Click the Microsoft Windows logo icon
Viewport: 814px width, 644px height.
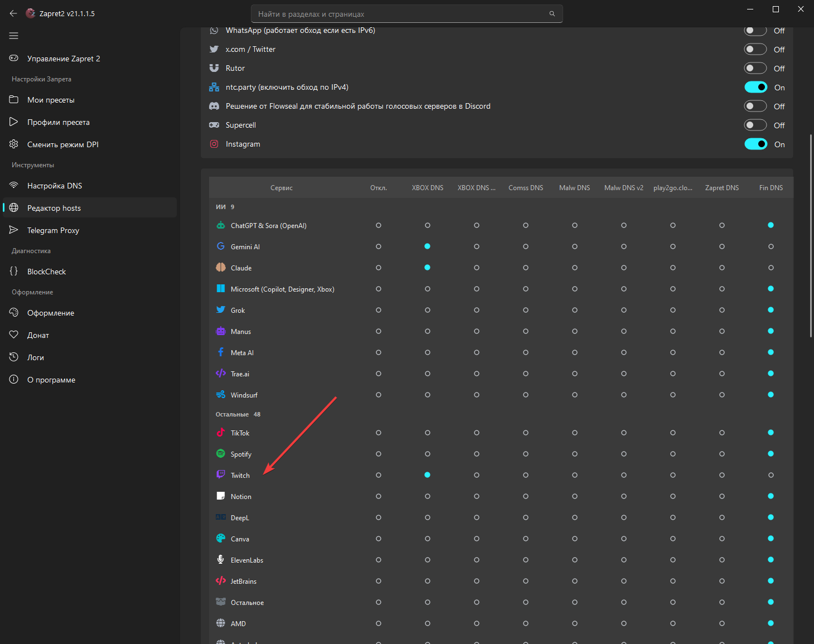click(221, 289)
